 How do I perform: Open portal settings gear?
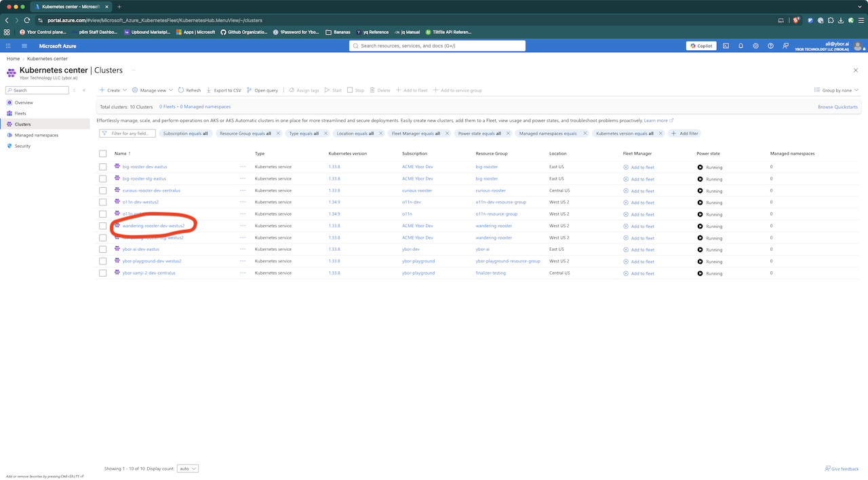point(755,46)
